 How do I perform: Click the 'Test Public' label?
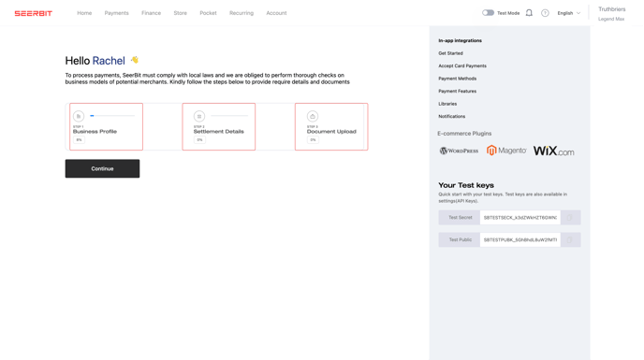point(460,239)
